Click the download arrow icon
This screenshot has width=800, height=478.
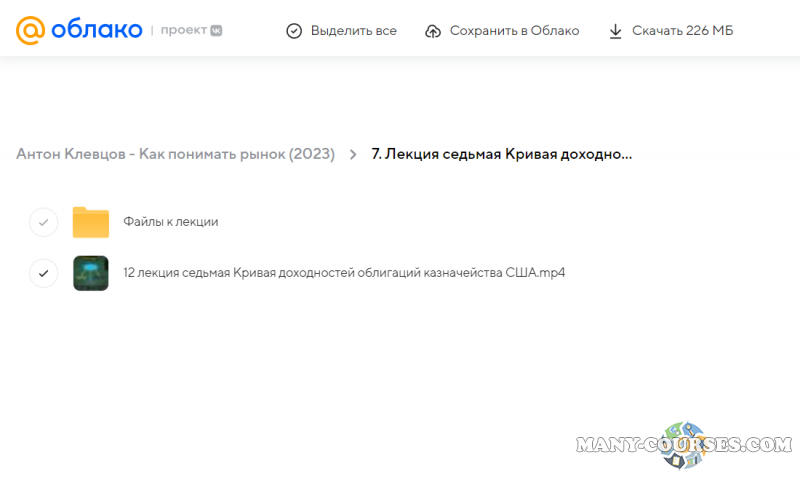pos(616,31)
